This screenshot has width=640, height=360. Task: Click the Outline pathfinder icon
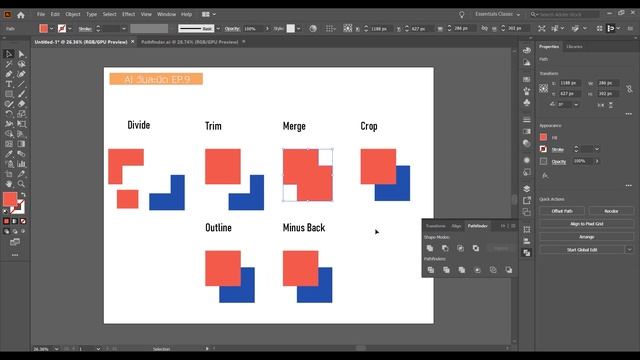point(493,270)
